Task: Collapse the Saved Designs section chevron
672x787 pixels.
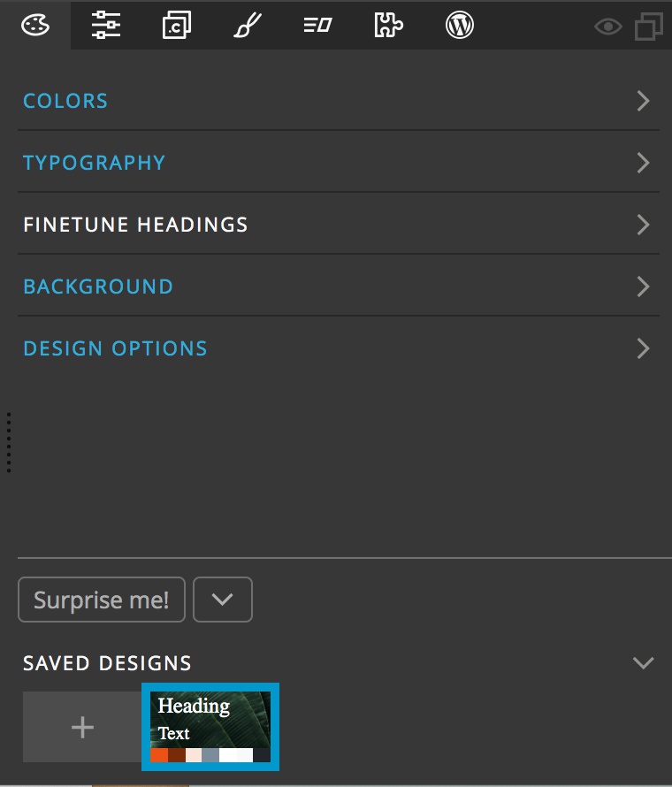Action: [644, 663]
